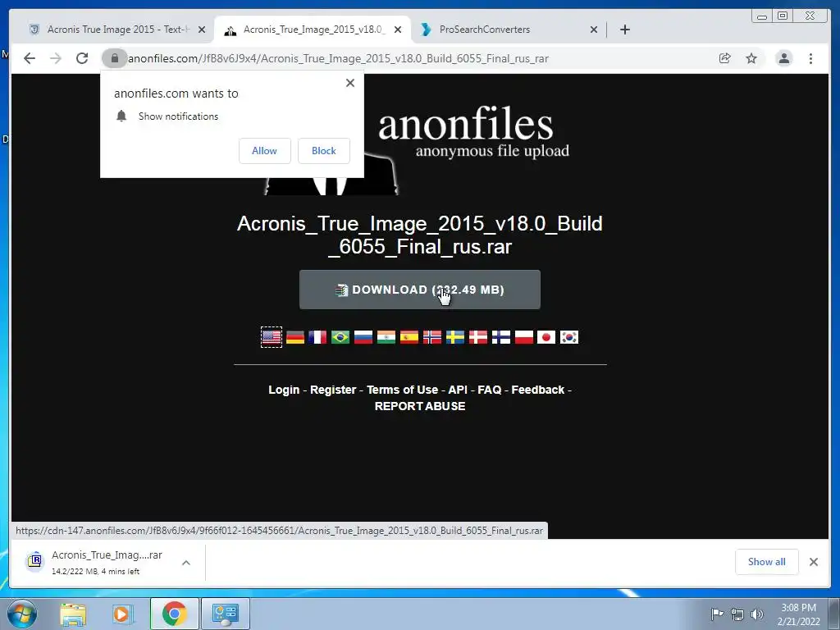Click the REPORT ABUSE link
840x630 pixels.
[420, 406]
